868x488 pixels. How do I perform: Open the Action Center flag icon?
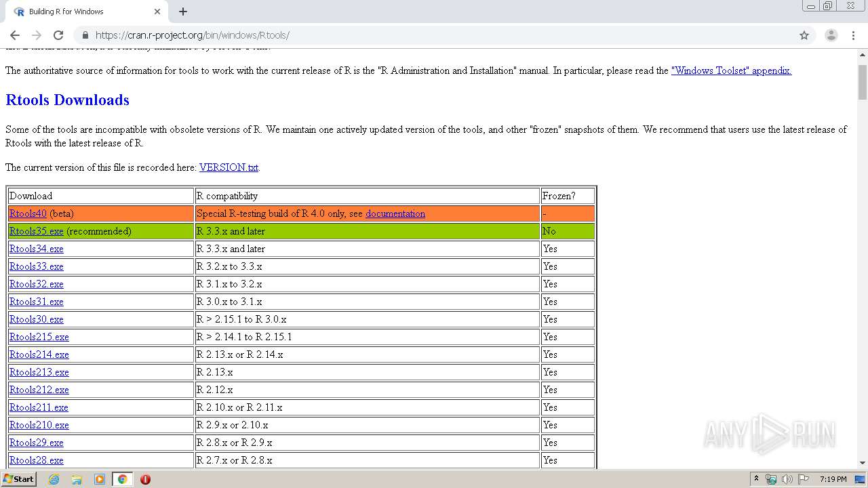click(x=804, y=479)
